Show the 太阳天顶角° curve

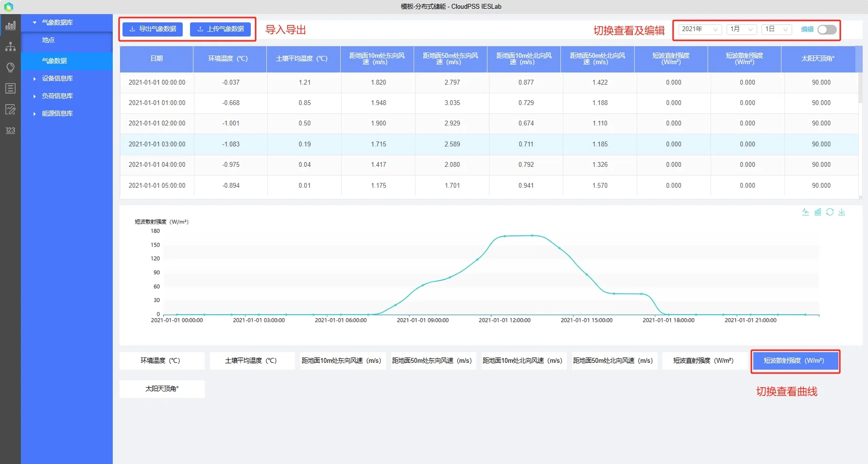162,389
